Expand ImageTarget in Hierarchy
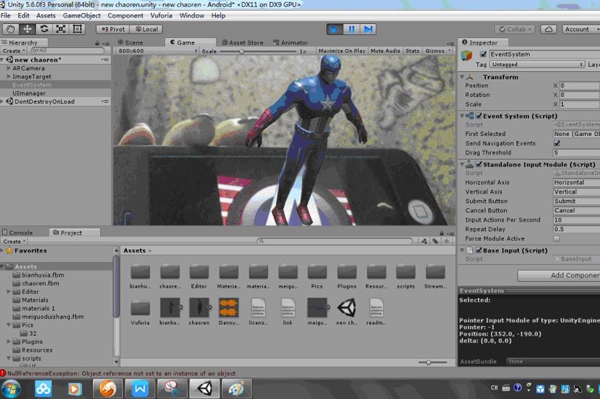Image resolution: width=600 pixels, height=400 pixels. tap(8, 77)
